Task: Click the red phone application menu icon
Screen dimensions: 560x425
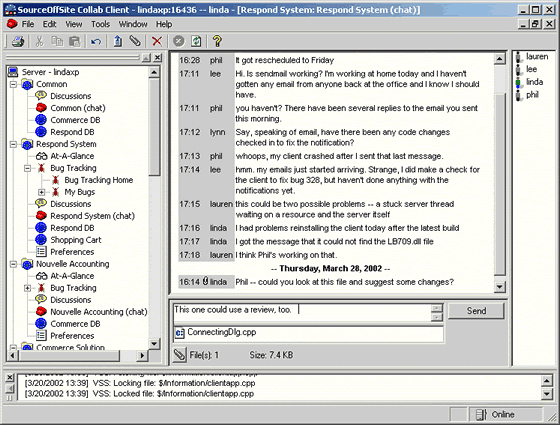Action: [x=12, y=24]
